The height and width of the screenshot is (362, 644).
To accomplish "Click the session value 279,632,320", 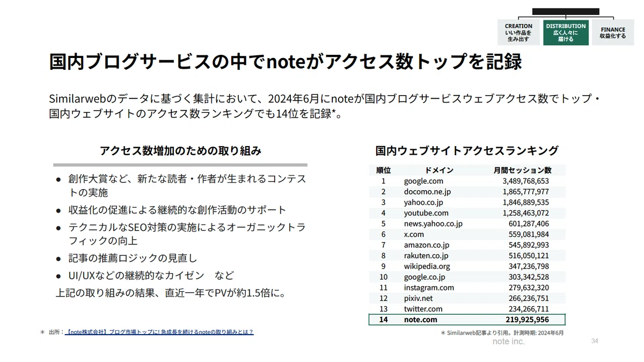I will [x=529, y=287].
